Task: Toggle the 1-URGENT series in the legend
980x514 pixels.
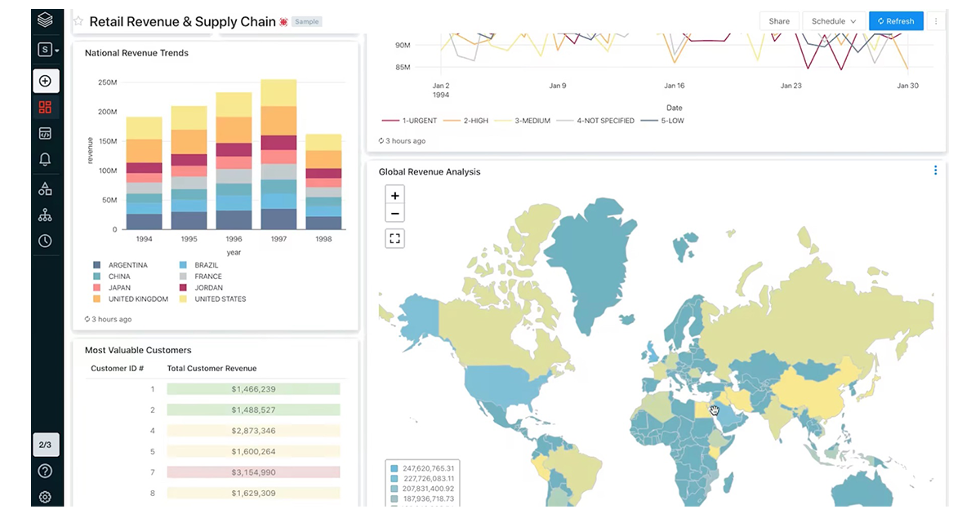Action: pyautogui.click(x=400, y=121)
